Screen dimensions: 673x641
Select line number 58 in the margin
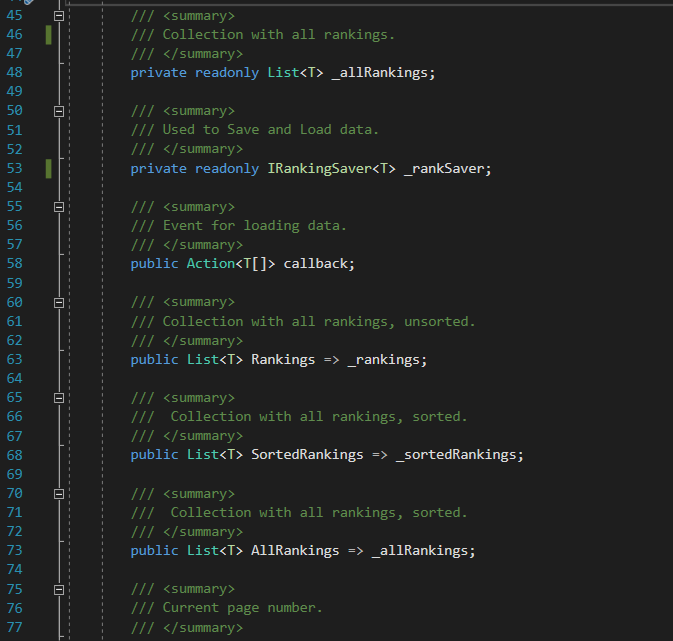[x=14, y=264]
